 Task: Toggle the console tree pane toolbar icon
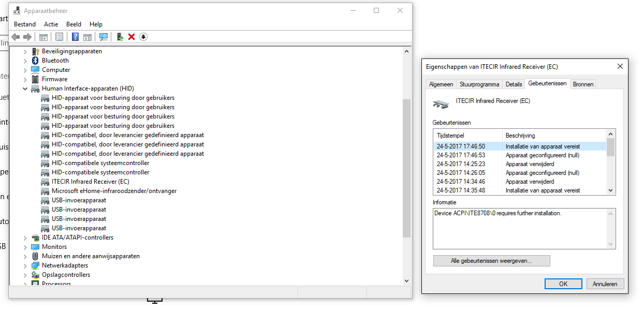[43, 37]
